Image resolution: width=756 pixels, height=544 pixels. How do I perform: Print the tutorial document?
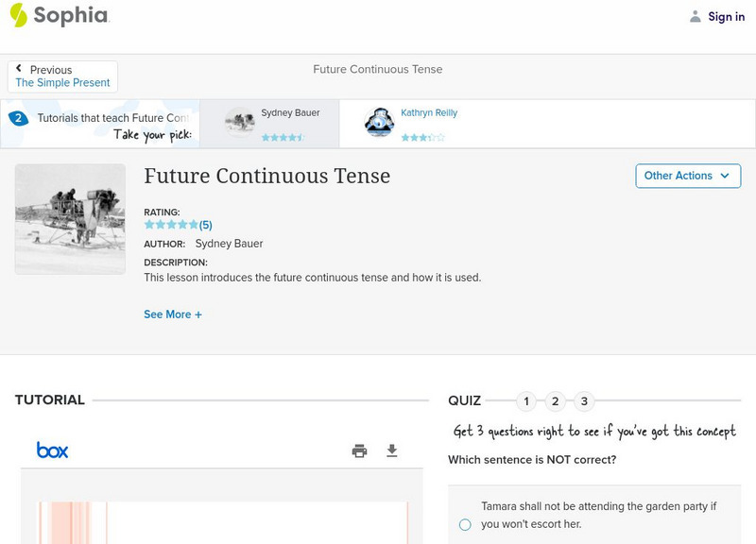point(359,451)
